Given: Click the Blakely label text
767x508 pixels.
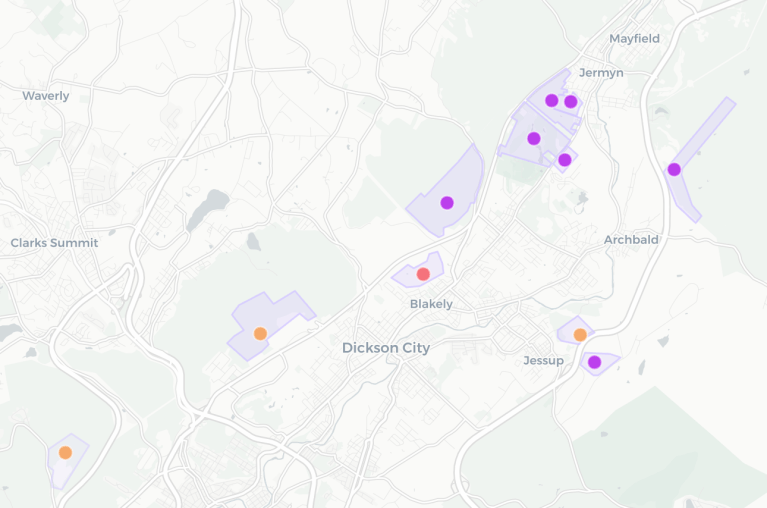Looking at the screenshot, I should click(431, 304).
